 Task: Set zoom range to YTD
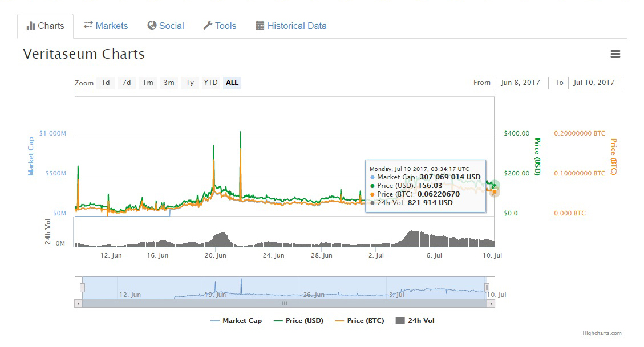pos(210,83)
